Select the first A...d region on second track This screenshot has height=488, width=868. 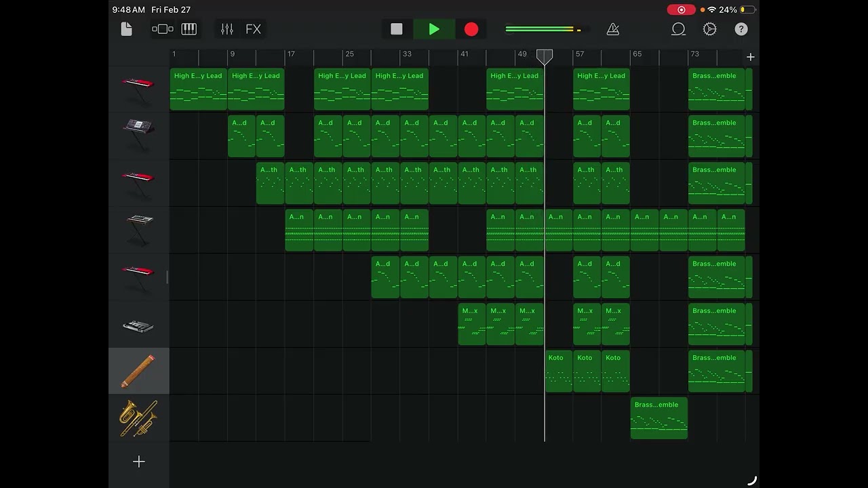241,136
